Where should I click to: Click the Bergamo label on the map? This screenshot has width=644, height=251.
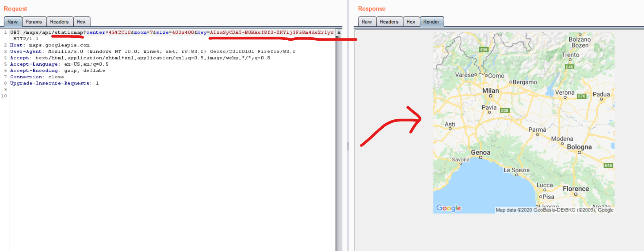pyautogui.click(x=525, y=82)
